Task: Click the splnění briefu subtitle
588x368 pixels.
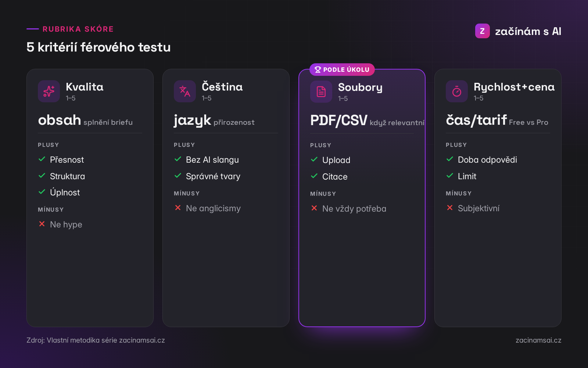Action: (x=108, y=122)
